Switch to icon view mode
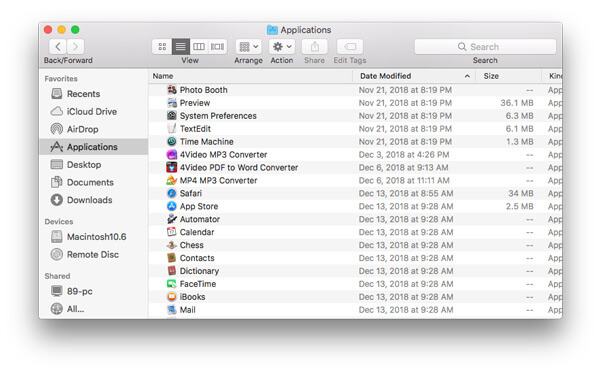Screen dimensions: 600x373 coord(162,47)
